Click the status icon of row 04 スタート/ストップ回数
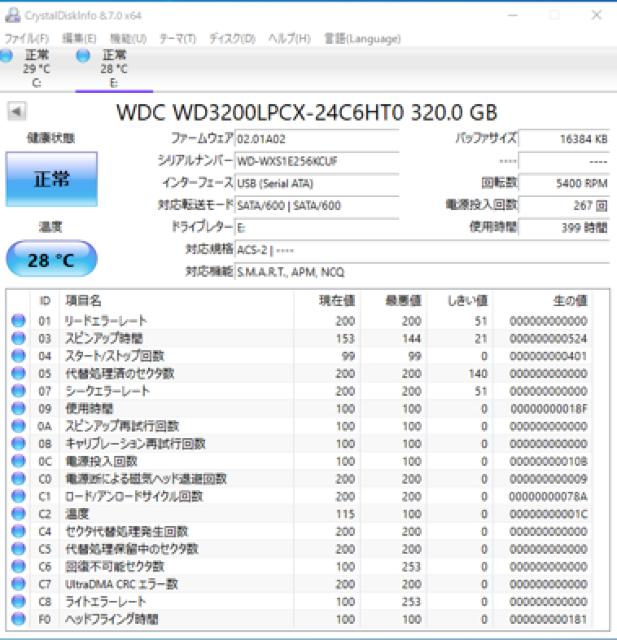Image resolution: width=617 pixels, height=640 pixels. point(18,356)
